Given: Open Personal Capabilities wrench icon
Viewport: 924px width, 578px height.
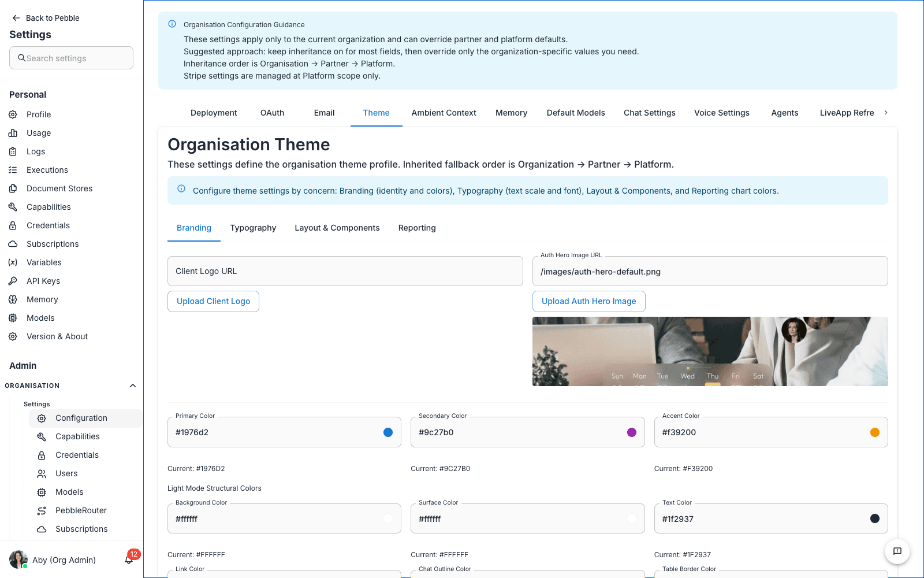Looking at the screenshot, I should (13, 207).
